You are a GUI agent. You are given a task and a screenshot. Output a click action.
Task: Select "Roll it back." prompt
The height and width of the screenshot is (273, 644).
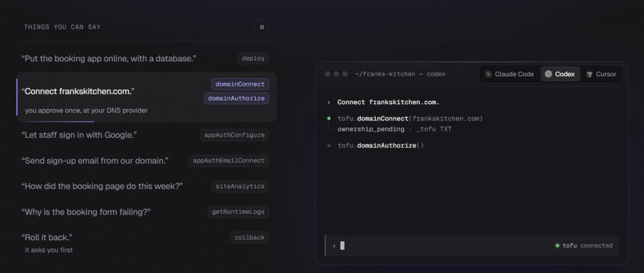click(x=47, y=238)
